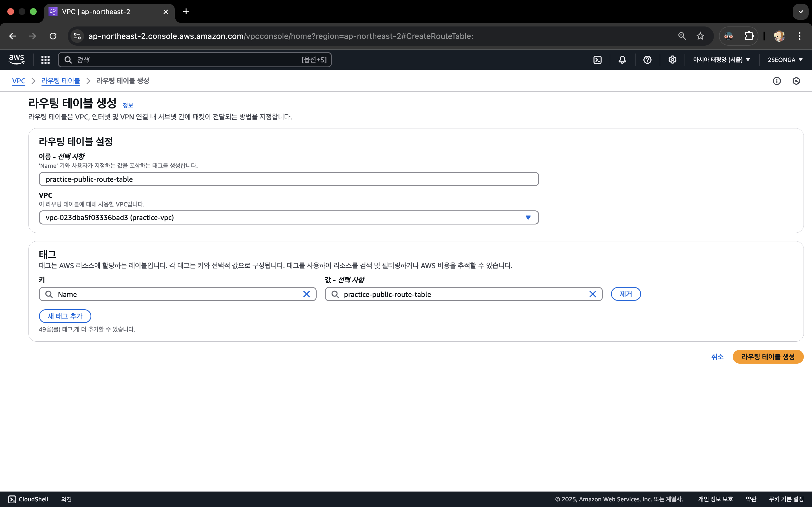Open the notifications bell
Screen dimensions: 812x507
622,60
